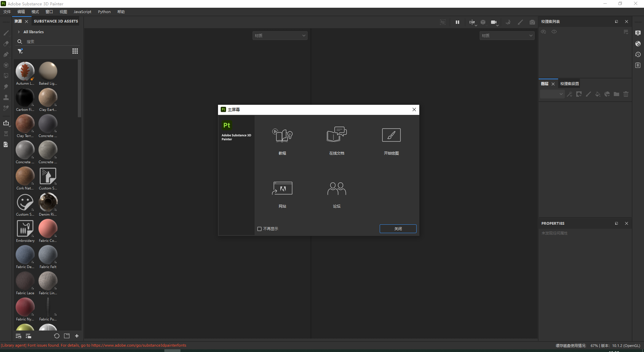Open 在线文档 online documentation
This screenshot has width=644, height=352.
(337, 140)
